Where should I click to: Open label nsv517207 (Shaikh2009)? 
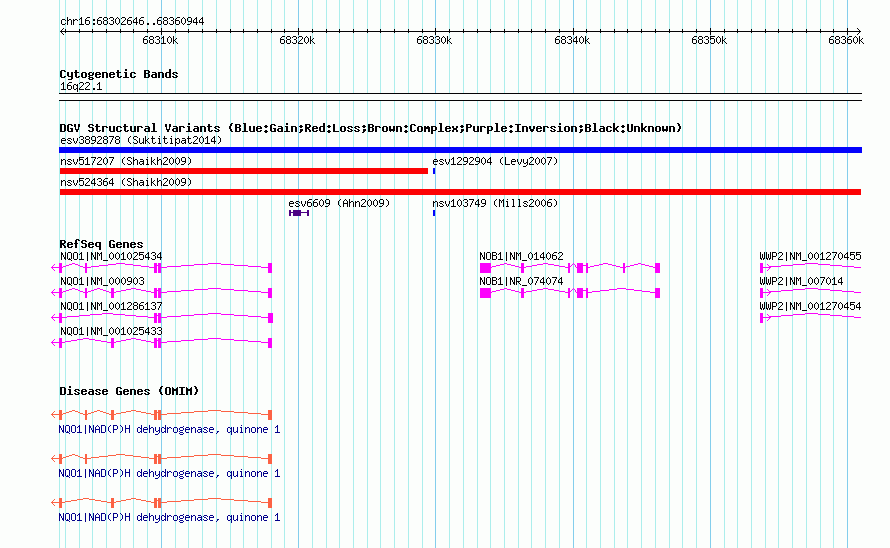tap(126, 161)
